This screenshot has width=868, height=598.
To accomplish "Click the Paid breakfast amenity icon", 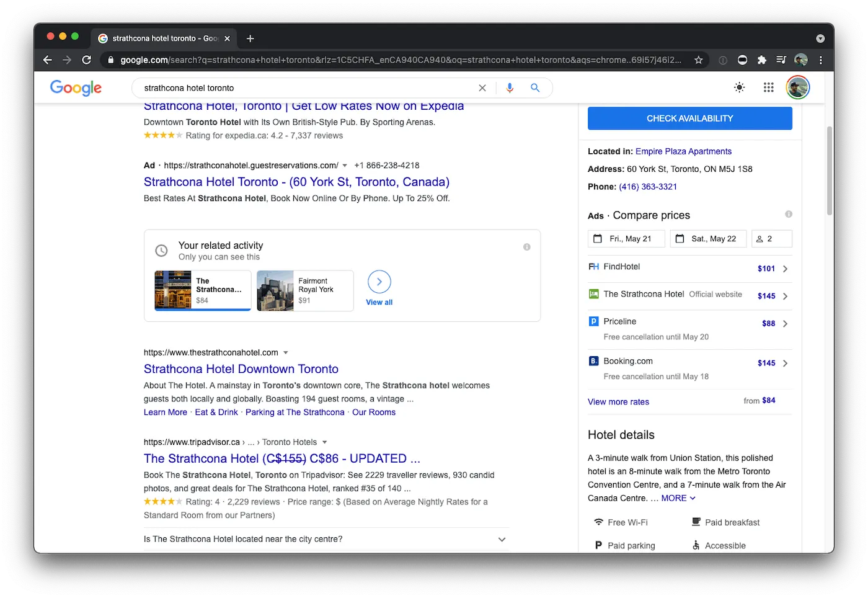I will point(696,522).
